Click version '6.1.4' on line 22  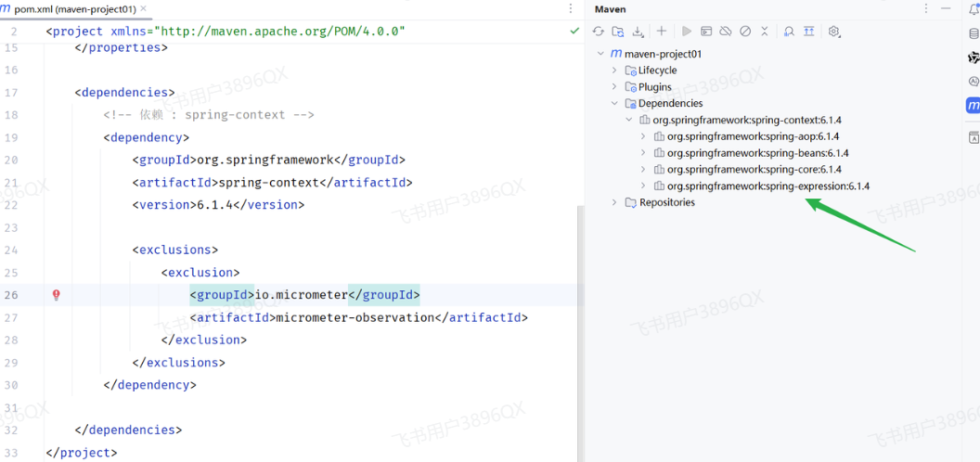pyautogui.click(x=215, y=205)
